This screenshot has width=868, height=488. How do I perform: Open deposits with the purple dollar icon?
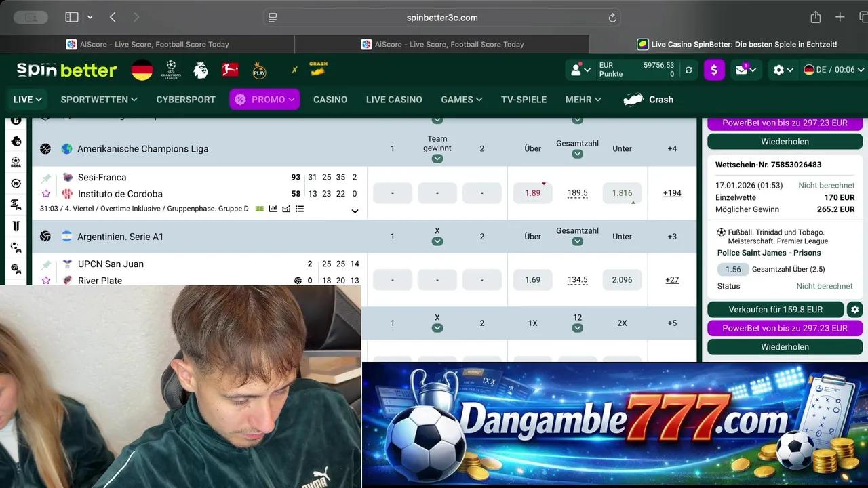pyautogui.click(x=714, y=70)
